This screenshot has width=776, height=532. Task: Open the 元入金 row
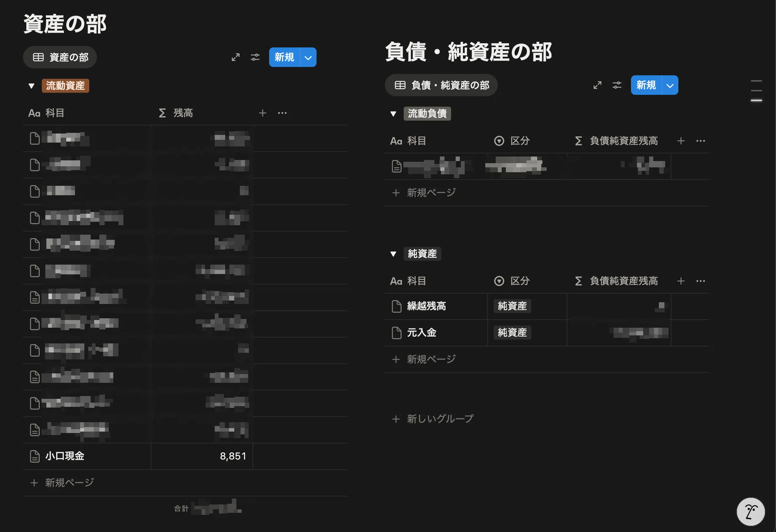[422, 333]
